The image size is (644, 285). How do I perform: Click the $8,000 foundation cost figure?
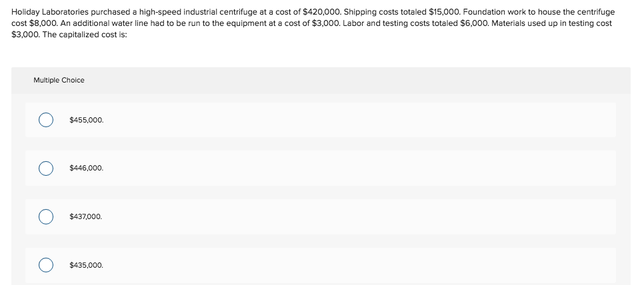44,23
